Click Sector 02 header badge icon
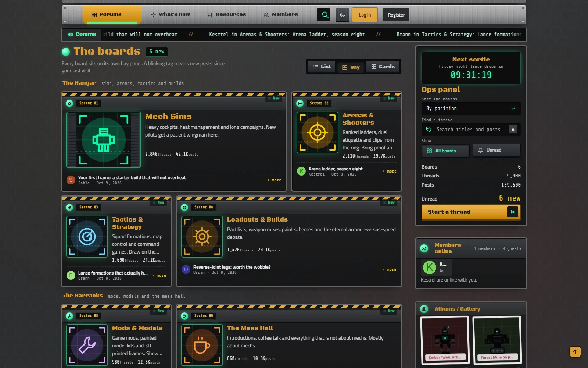 (300, 103)
